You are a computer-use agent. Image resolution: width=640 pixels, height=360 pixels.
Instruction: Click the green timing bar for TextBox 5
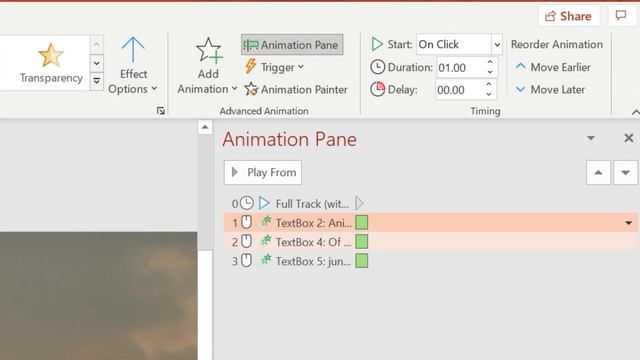362,261
